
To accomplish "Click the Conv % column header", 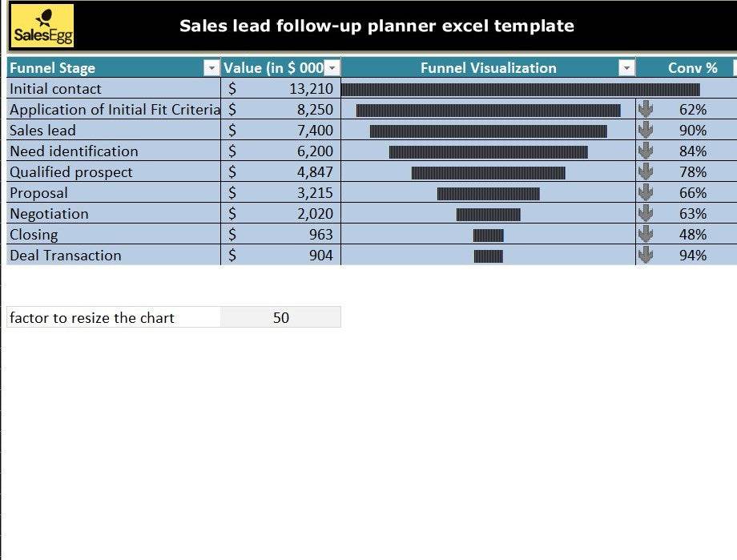I will [x=692, y=68].
